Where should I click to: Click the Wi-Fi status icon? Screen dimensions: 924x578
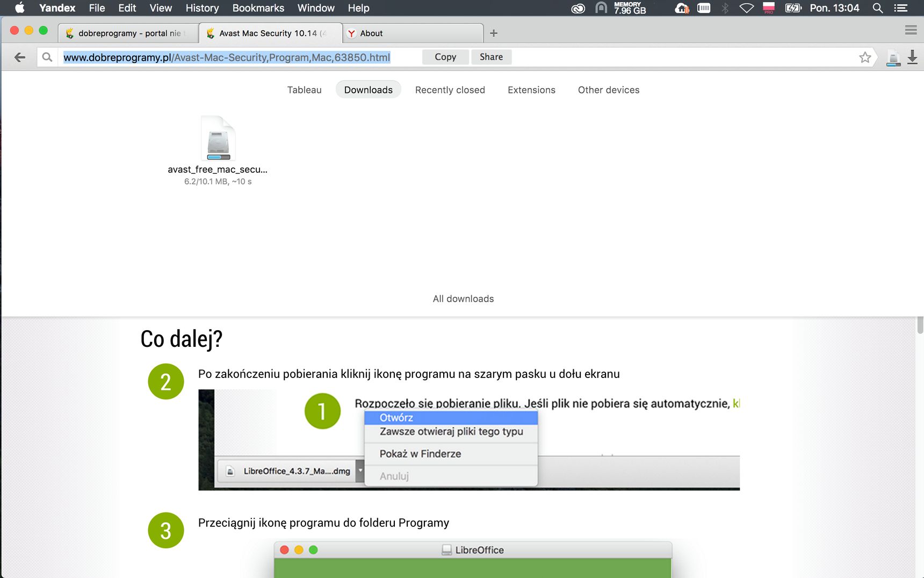747,8
